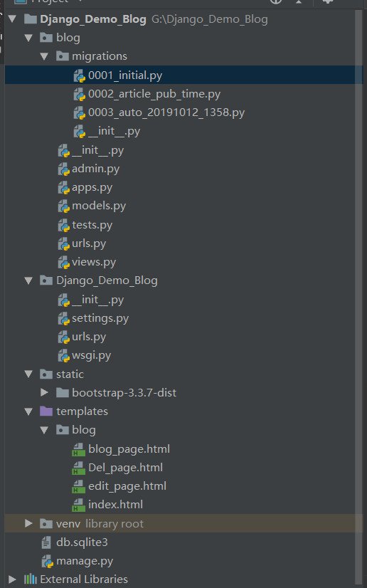Click the Python icon of wsgi.py
The image size is (367, 588).
(x=64, y=355)
